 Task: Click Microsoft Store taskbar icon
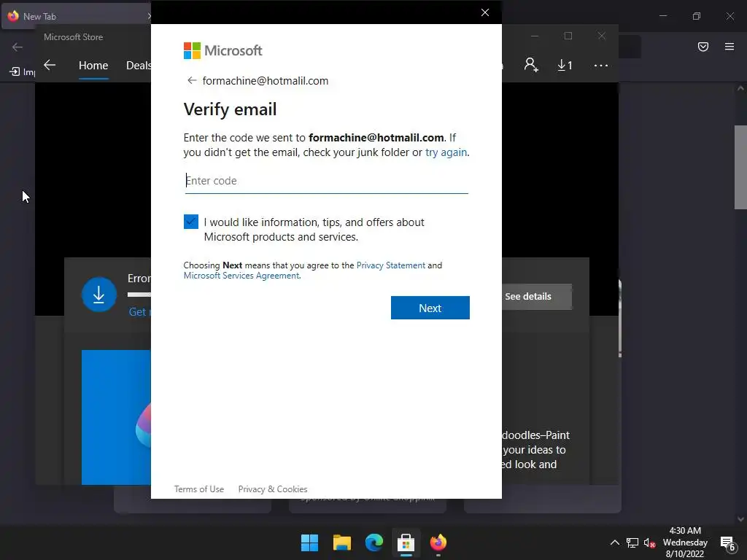pos(406,542)
